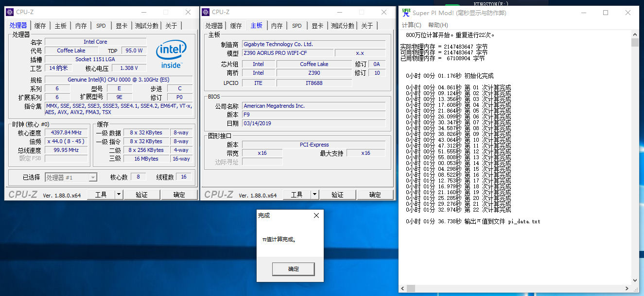Close the 完成 dialog with X
Viewport: 644px width, 296px height.
(316, 215)
